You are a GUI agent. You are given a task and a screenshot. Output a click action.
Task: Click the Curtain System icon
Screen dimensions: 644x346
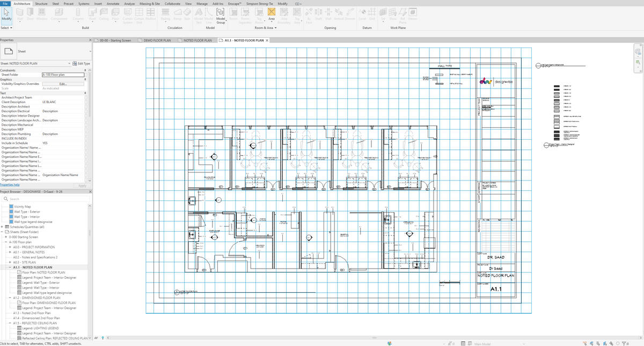pos(128,12)
